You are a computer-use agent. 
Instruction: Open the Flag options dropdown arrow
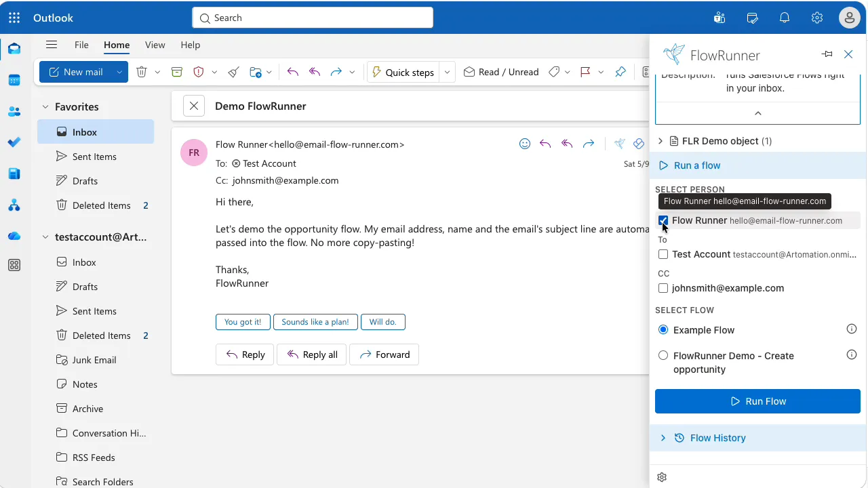pyautogui.click(x=600, y=72)
